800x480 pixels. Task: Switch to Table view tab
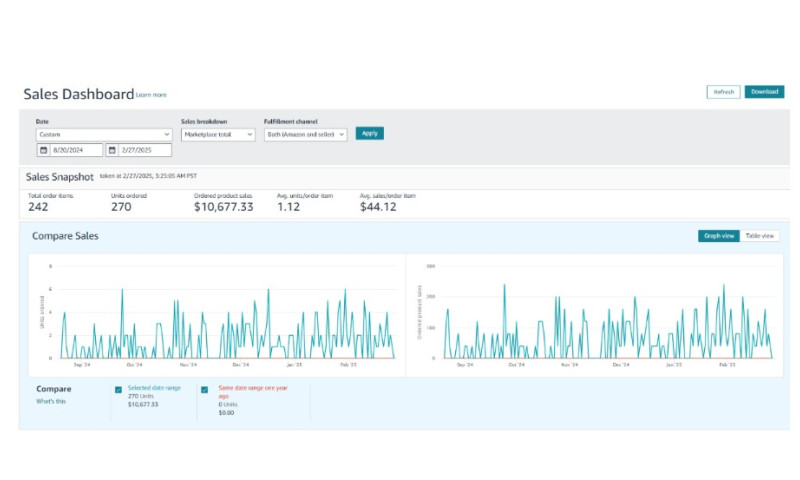pyautogui.click(x=760, y=236)
